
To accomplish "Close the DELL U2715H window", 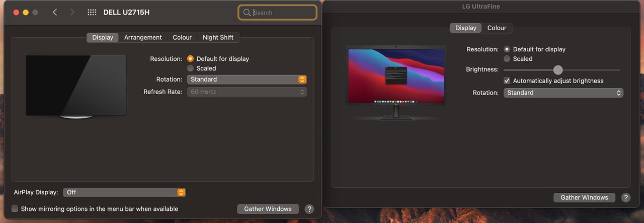I will [16, 12].
